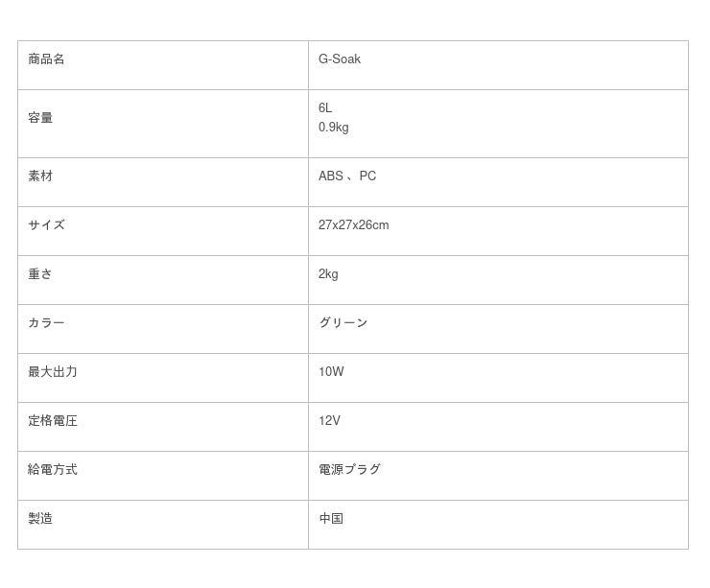The image size is (710, 588).
Task: Select the G-Soak product name text
Action: pos(340,59)
